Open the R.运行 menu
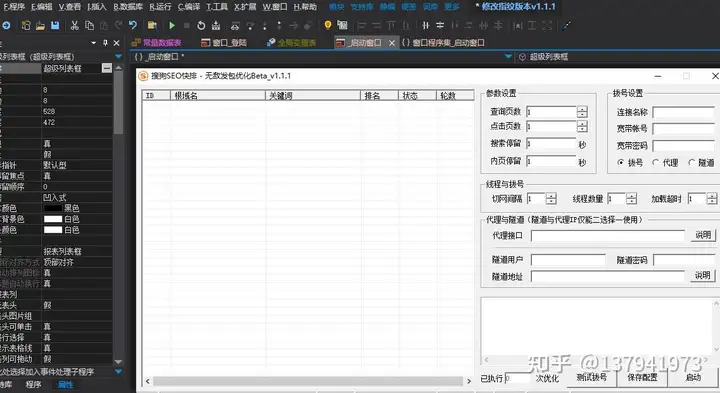The height and width of the screenshot is (393, 720). (160, 6)
